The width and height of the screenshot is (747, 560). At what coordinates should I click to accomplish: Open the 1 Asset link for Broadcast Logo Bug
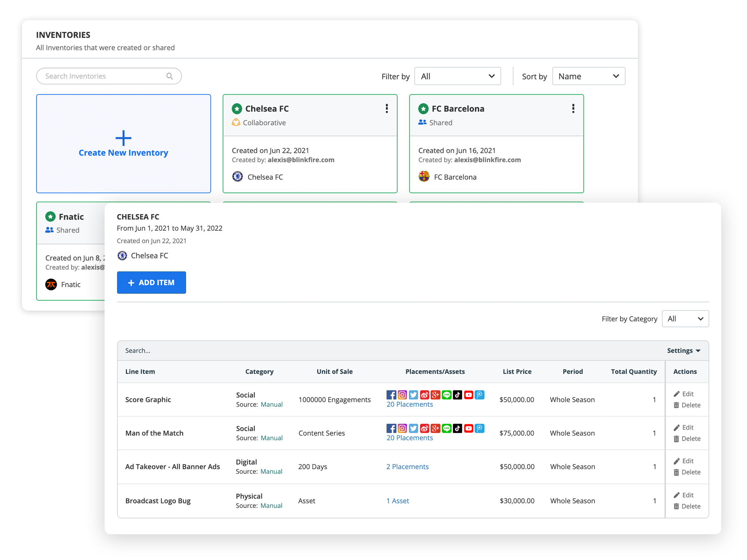[397, 501]
